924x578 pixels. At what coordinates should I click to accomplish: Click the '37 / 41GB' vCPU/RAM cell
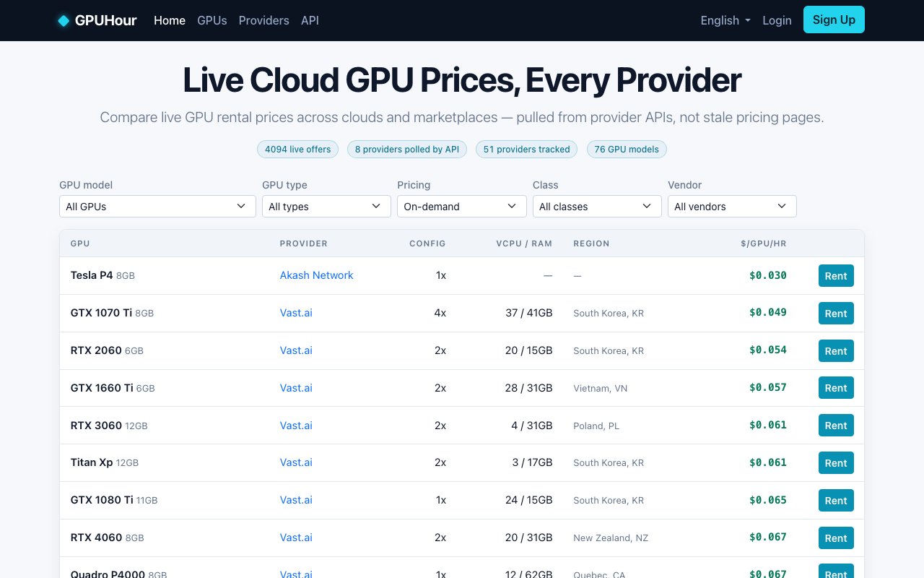click(x=529, y=313)
